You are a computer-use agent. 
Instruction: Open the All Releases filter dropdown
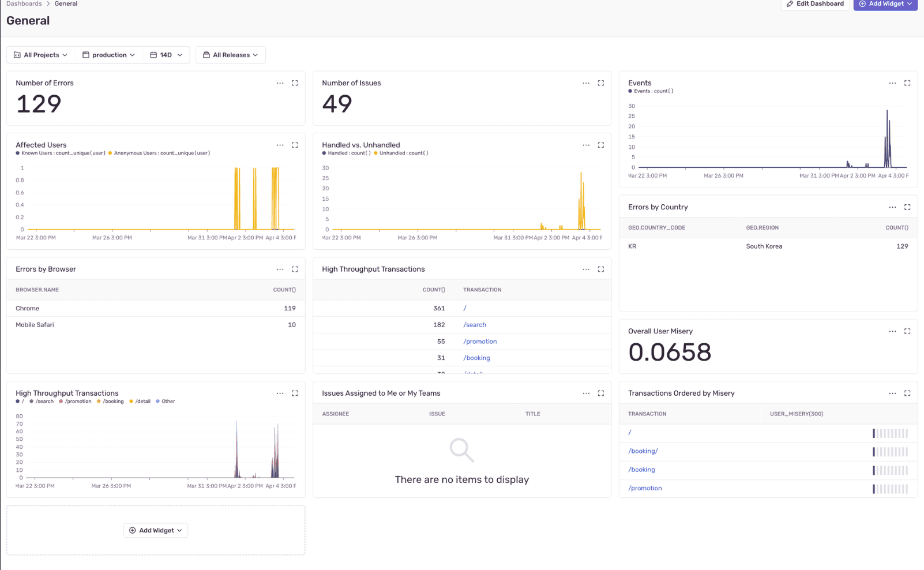pyautogui.click(x=231, y=55)
